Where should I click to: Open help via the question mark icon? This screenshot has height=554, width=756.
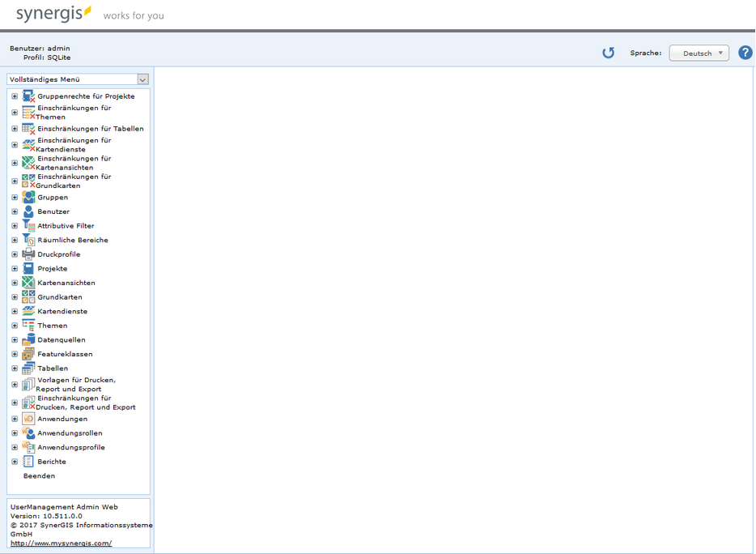(x=745, y=53)
